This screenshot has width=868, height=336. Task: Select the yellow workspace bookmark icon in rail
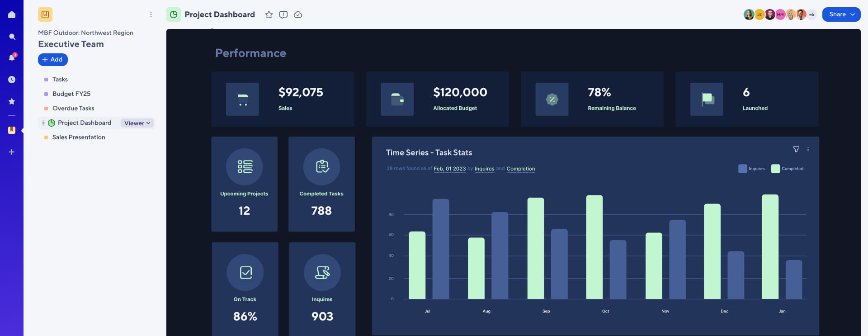[x=12, y=130]
